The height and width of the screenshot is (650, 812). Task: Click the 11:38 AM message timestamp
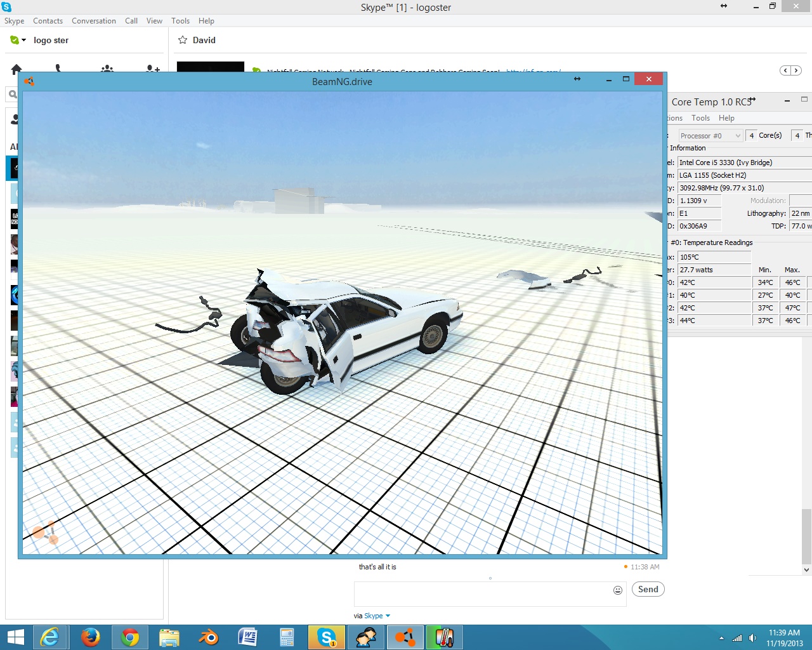pyautogui.click(x=645, y=567)
